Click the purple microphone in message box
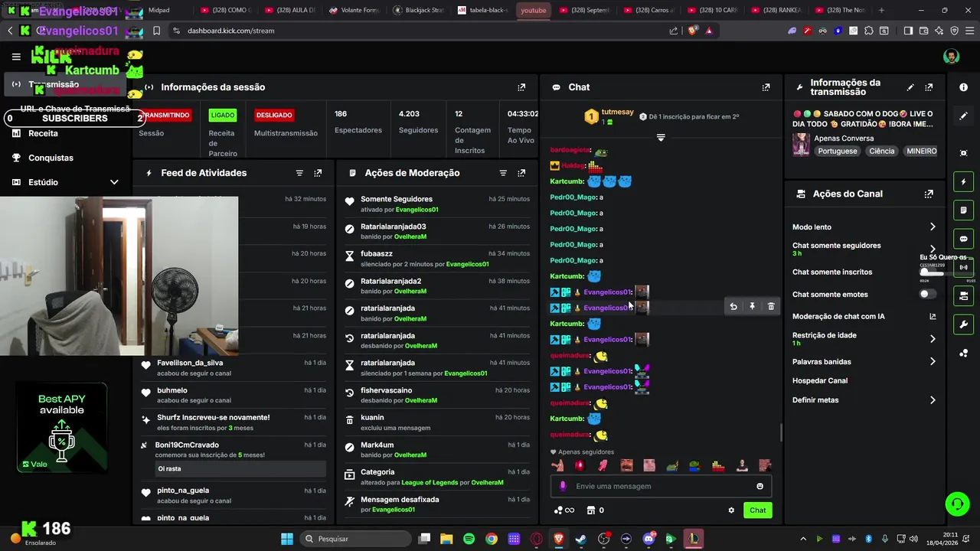This screenshot has height=551, width=980. (563, 486)
